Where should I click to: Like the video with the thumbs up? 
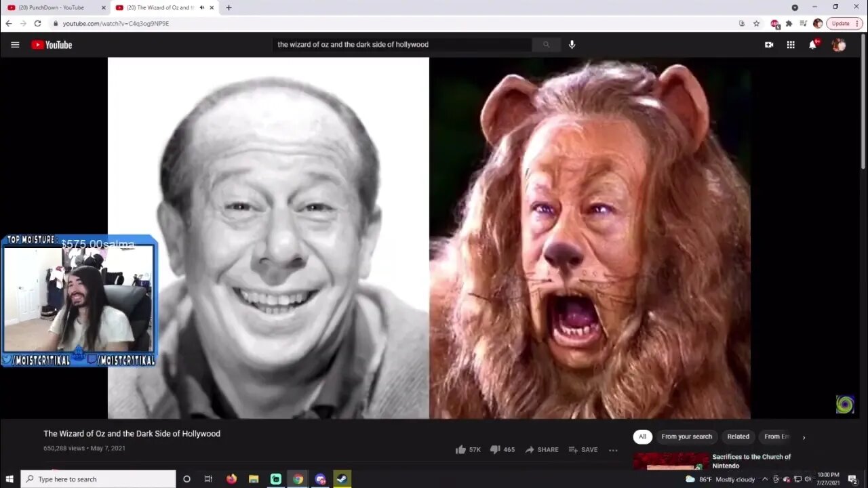point(468,449)
